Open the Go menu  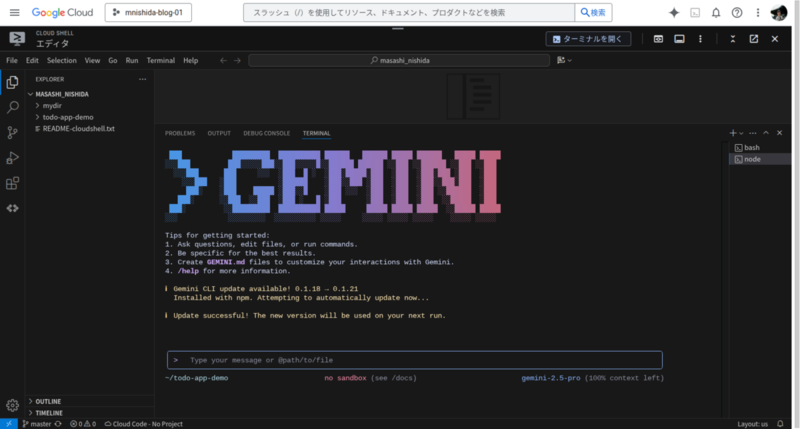point(113,60)
